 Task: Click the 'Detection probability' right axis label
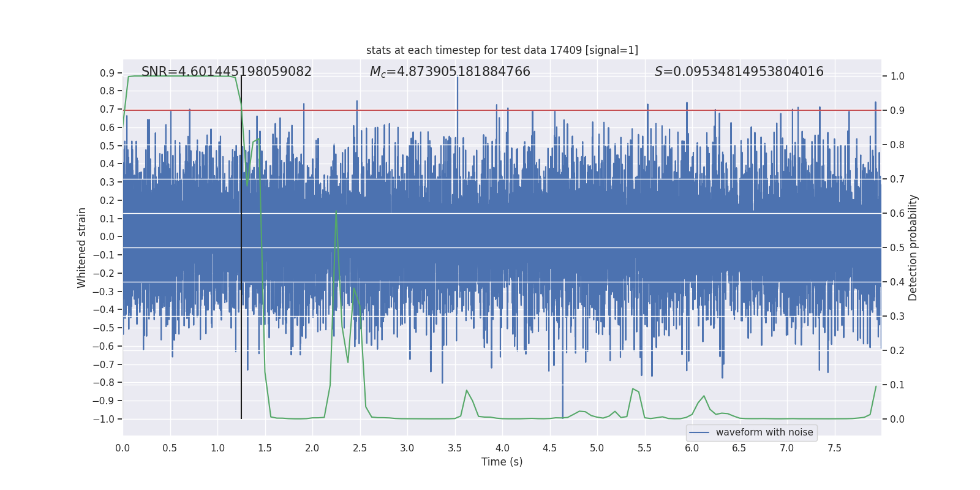(x=913, y=247)
